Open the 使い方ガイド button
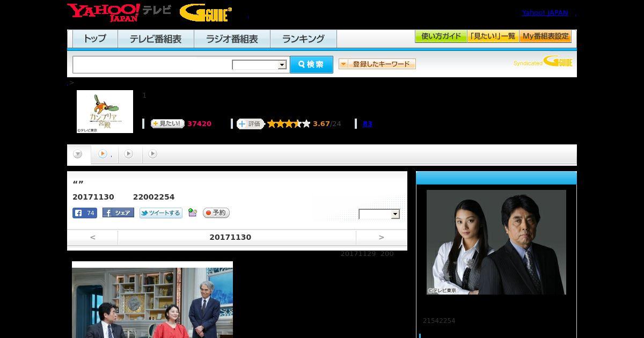The width and height of the screenshot is (644, 338). 441,36
